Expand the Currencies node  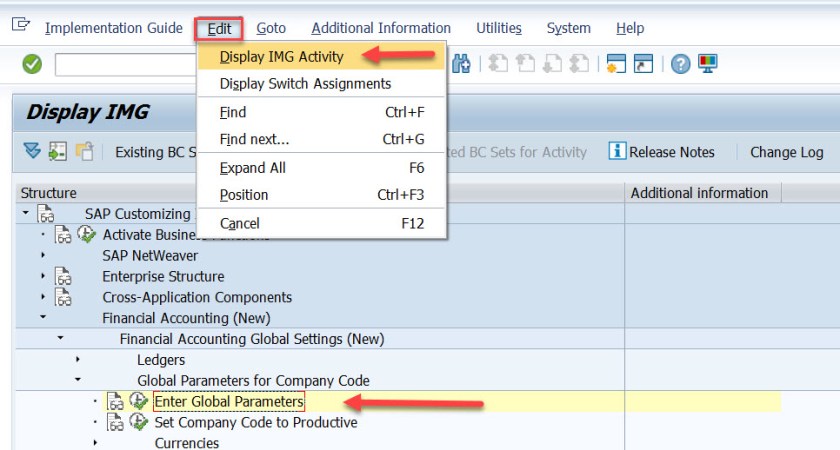click(95, 443)
